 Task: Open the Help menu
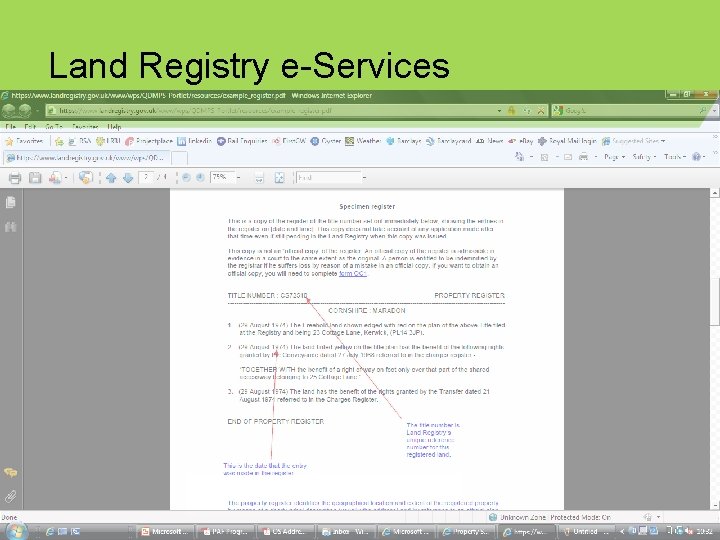pyautogui.click(x=114, y=127)
